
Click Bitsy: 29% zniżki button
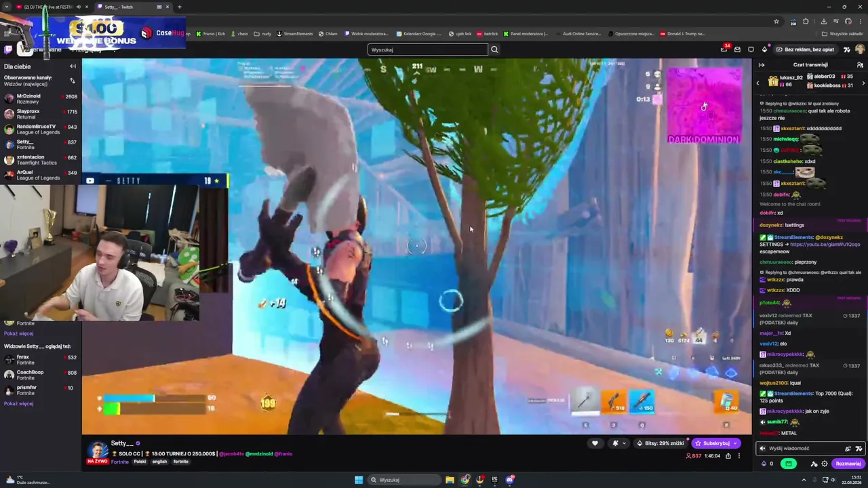(660, 443)
